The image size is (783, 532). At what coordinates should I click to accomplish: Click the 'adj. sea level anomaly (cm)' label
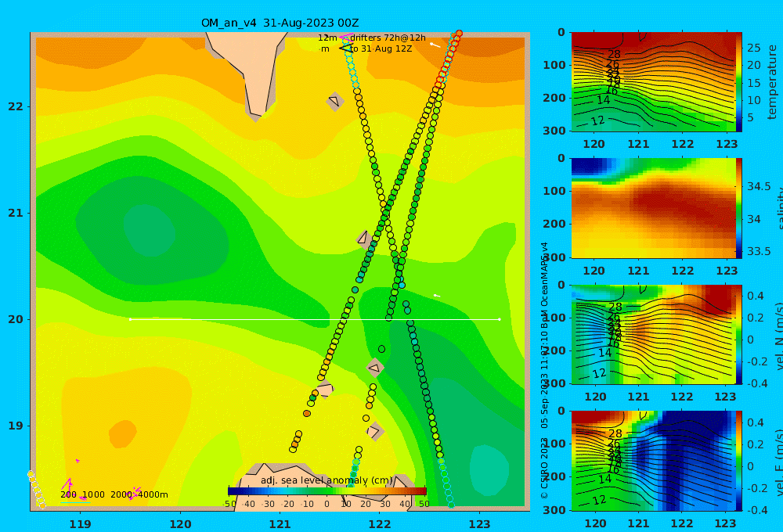(x=327, y=480)
